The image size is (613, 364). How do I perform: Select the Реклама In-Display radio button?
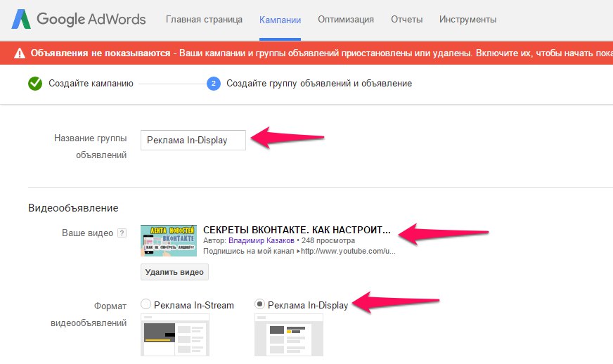[259, 304]
